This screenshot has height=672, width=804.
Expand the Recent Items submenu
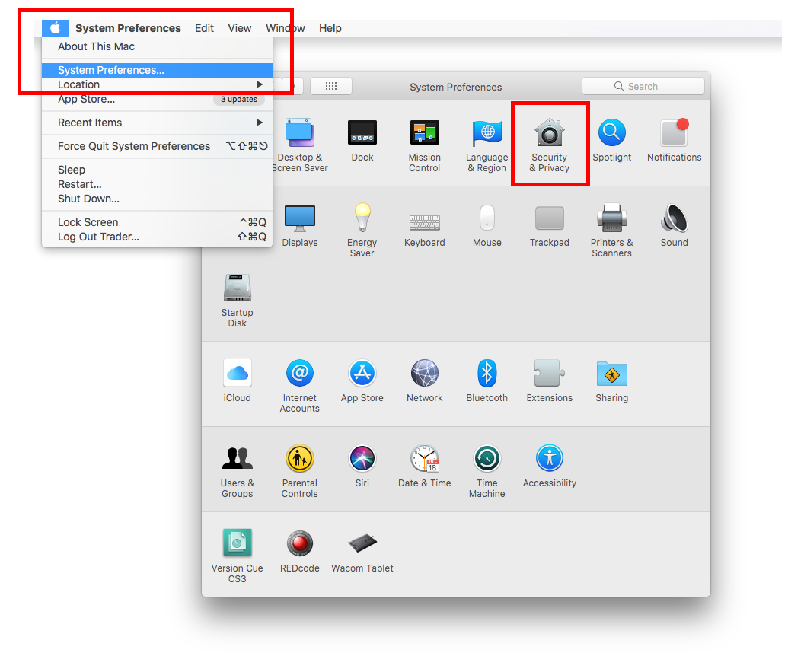click(157, 123)
